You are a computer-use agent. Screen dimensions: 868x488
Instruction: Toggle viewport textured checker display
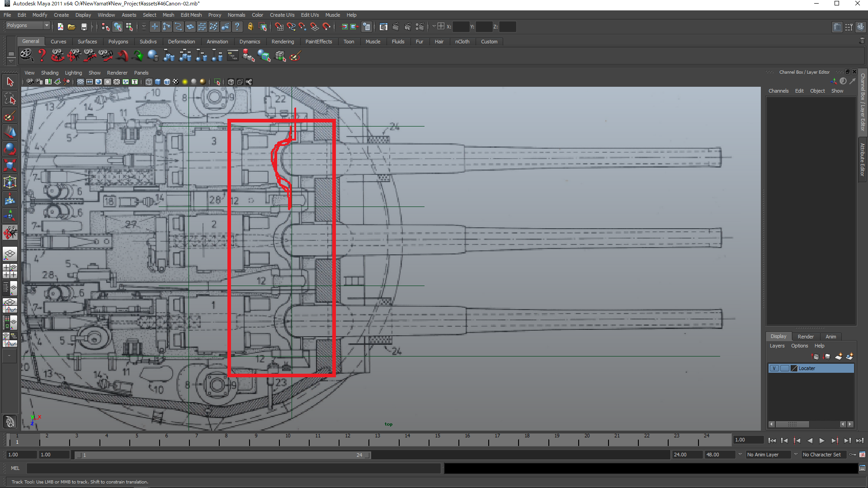point(176,82)
